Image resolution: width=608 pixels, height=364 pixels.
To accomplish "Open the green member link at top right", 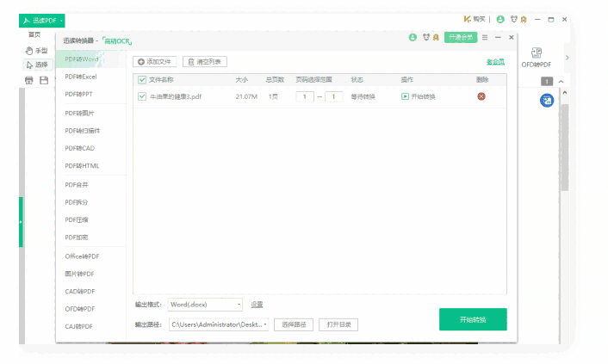I will [495, 62].
